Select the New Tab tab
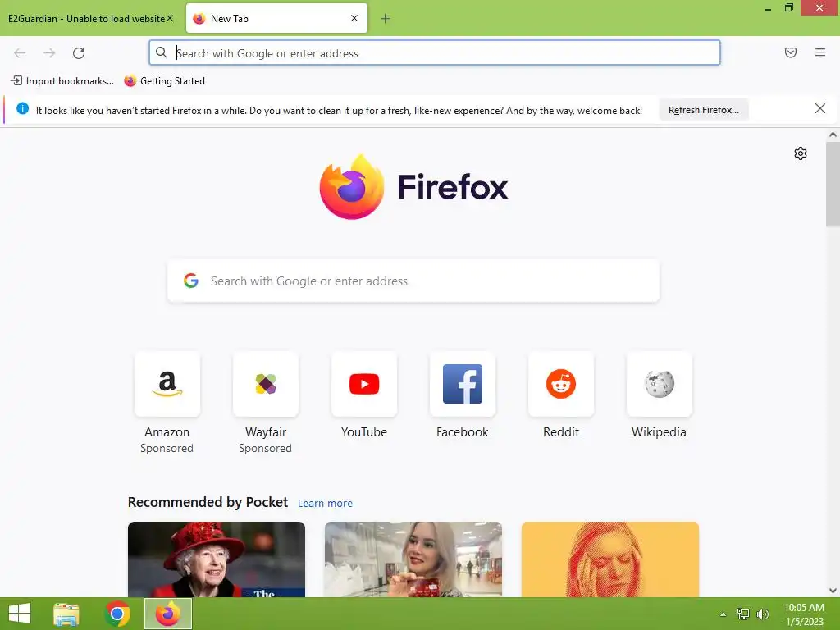The width and height of the screenshot is (840, 630). coord(276,18)
